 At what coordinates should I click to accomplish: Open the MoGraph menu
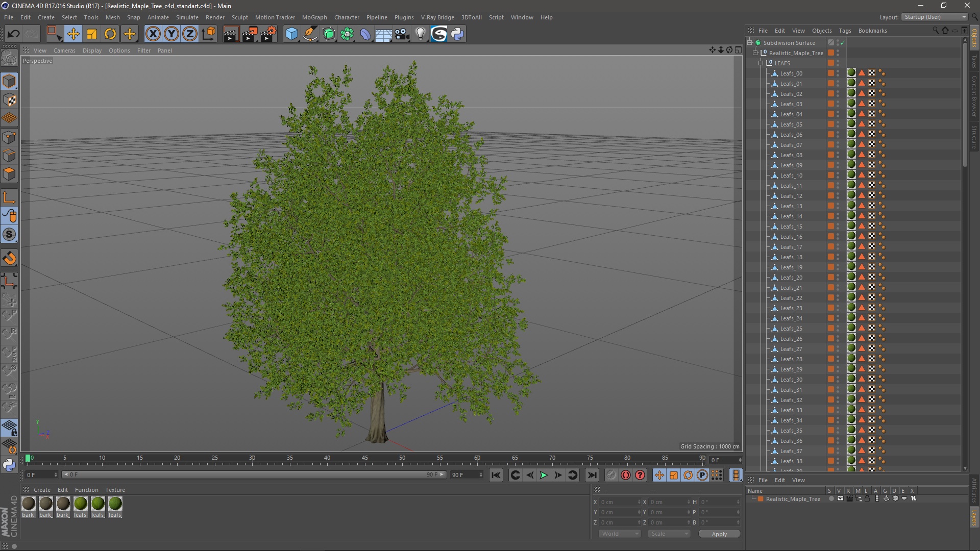click(314, 17)
